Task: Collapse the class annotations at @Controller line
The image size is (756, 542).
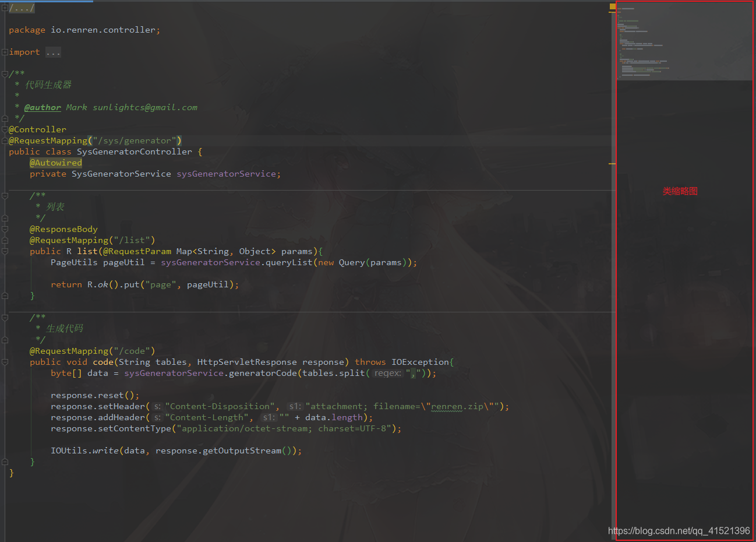Action: 5,129
